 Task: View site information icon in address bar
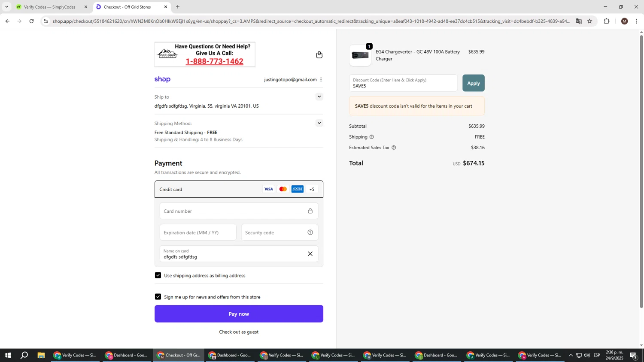point(46,21)
